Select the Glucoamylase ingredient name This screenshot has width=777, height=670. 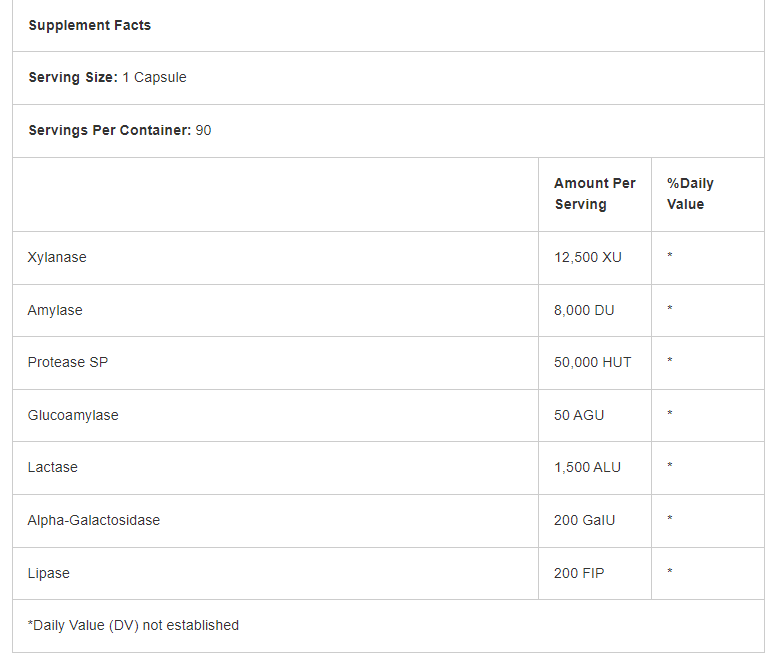tap(73, 415)
